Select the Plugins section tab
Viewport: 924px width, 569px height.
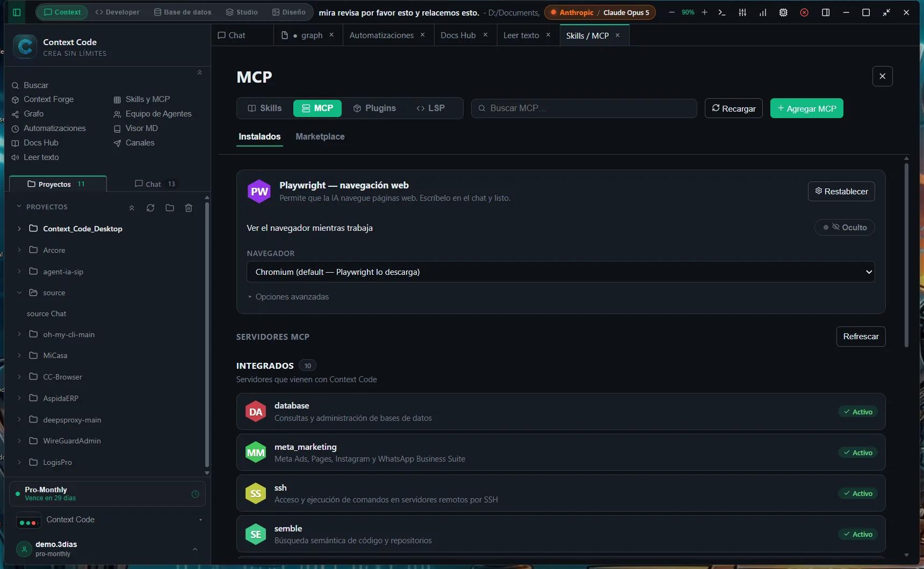click(374, 108)
